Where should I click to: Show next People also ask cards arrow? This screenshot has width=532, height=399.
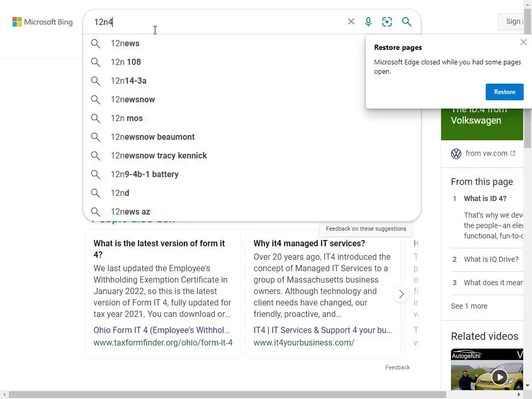[401, 294]
